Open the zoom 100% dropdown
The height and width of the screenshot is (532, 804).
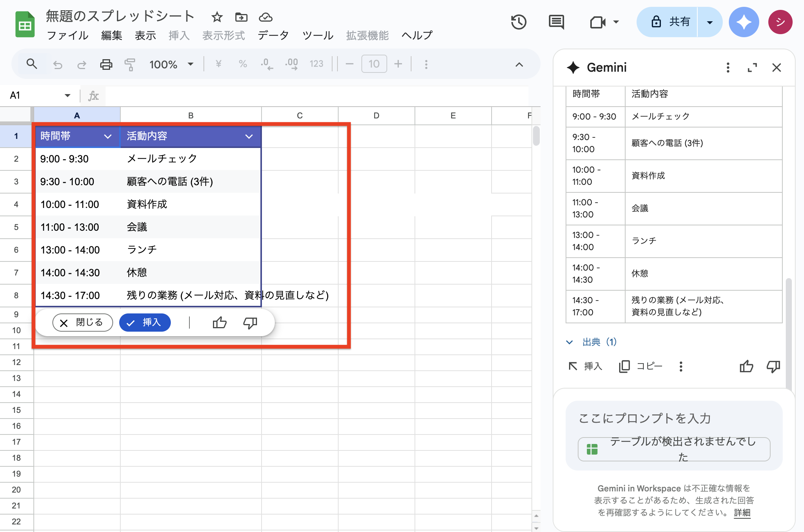(171, 64)
